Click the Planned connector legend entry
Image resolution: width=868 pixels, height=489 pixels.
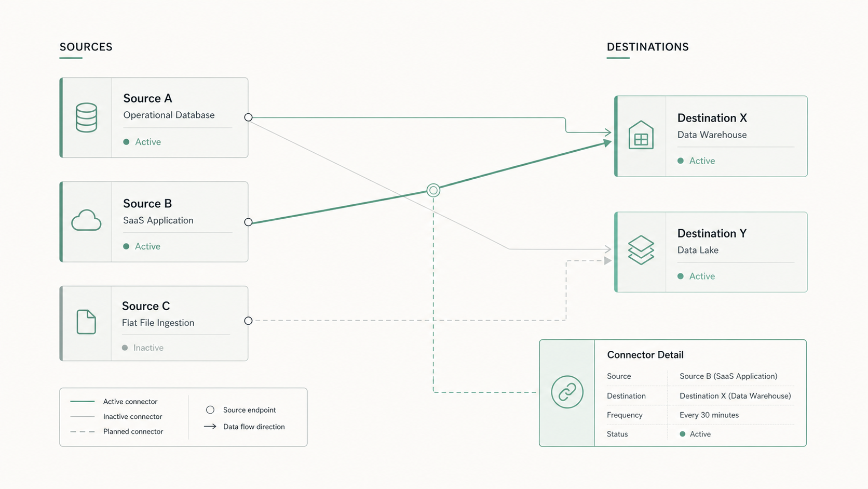117,431
